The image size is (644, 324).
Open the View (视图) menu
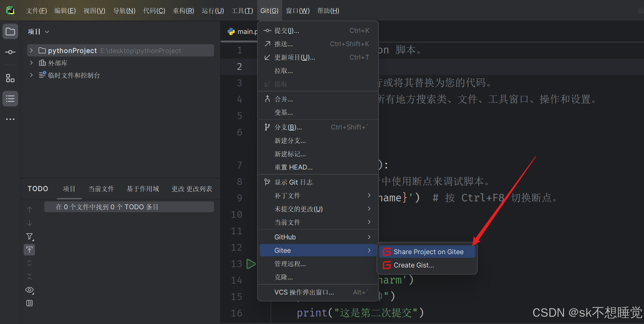pyautogui.click(x=94, y=11)
